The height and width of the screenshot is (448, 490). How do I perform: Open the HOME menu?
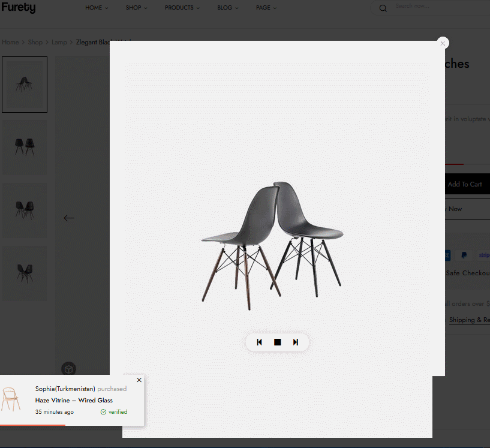tap(97, 8)
